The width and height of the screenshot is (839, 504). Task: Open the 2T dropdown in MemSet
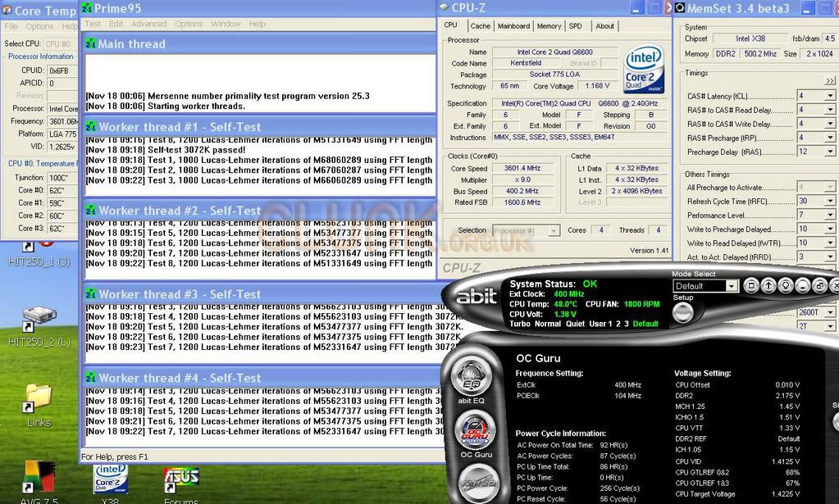(x=830, y=326)
